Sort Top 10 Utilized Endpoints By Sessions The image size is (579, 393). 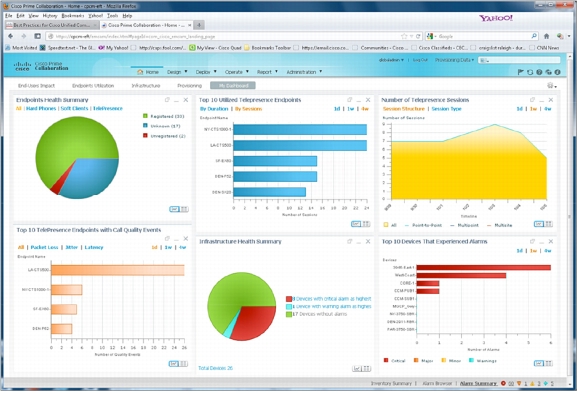tap(248, 109)
